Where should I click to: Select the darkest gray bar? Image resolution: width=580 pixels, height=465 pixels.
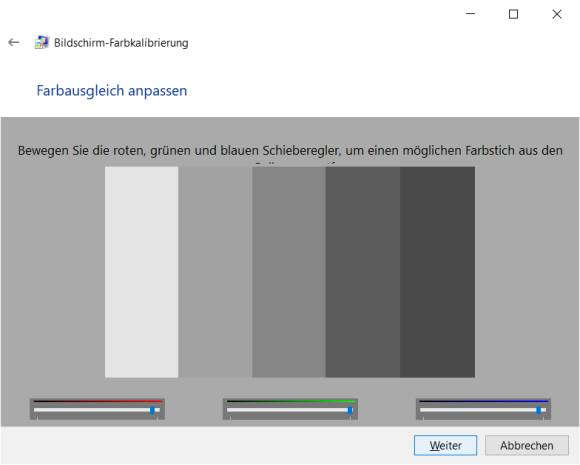[x=437, y=272]
